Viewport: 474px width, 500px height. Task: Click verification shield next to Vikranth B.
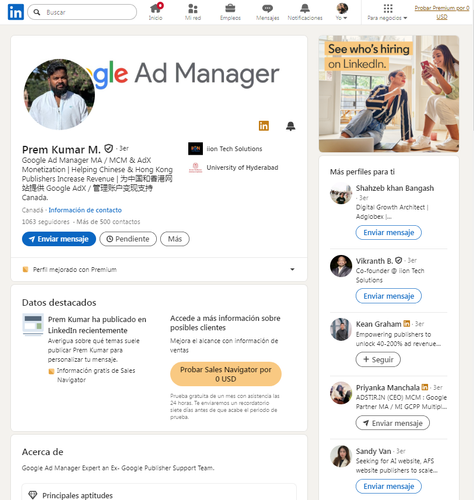[x=398, y=260]
